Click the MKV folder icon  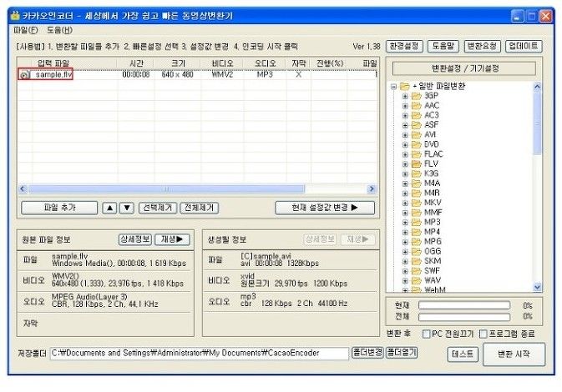click(x=416, y=203)
